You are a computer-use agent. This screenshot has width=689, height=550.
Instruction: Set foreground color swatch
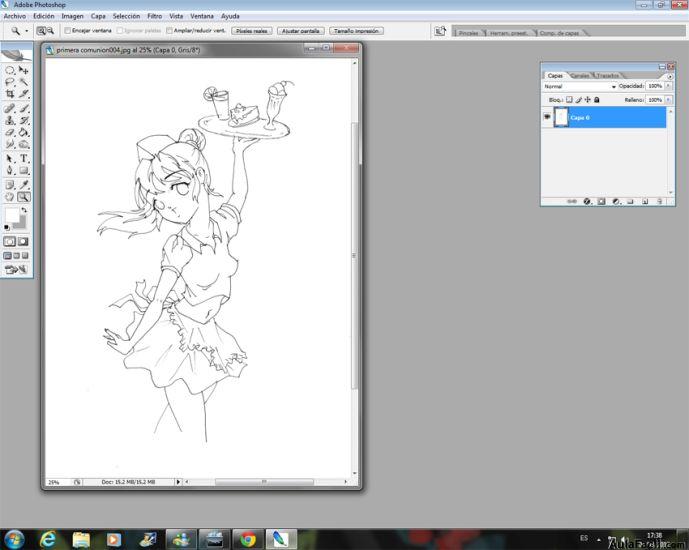point(12,215)
